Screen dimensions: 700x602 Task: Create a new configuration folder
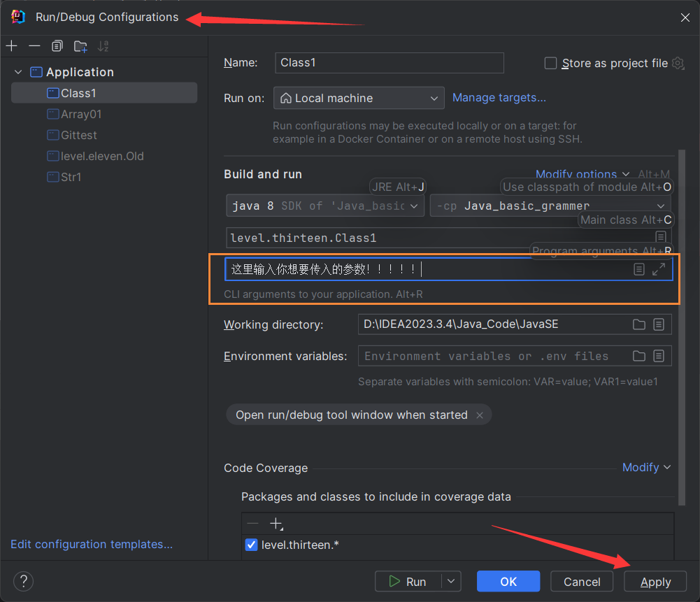coord(80,46)
